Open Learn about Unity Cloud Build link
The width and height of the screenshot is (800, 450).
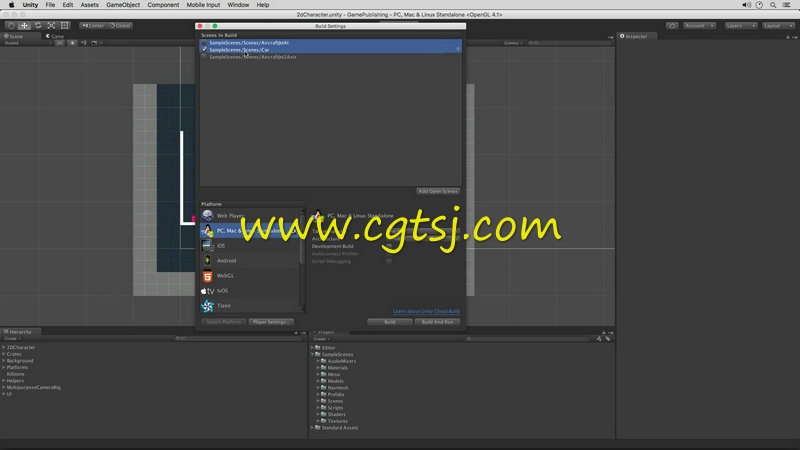(x=426, y=311)
